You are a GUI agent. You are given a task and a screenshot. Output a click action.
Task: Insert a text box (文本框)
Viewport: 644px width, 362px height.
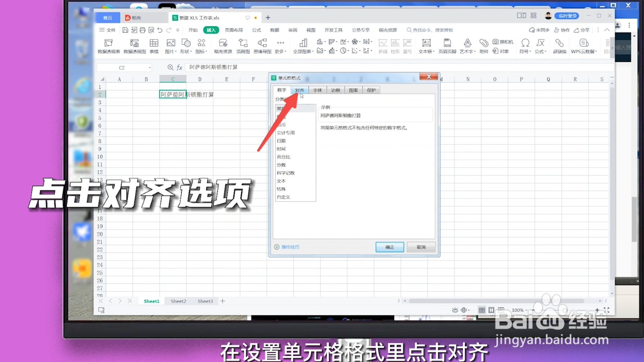426,46
